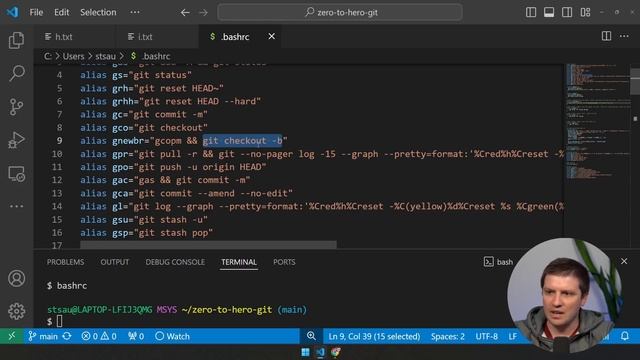Click the ports forwarded count indicator
The image size is (640, 360).
pyautogui.click(x=136, y=336)
